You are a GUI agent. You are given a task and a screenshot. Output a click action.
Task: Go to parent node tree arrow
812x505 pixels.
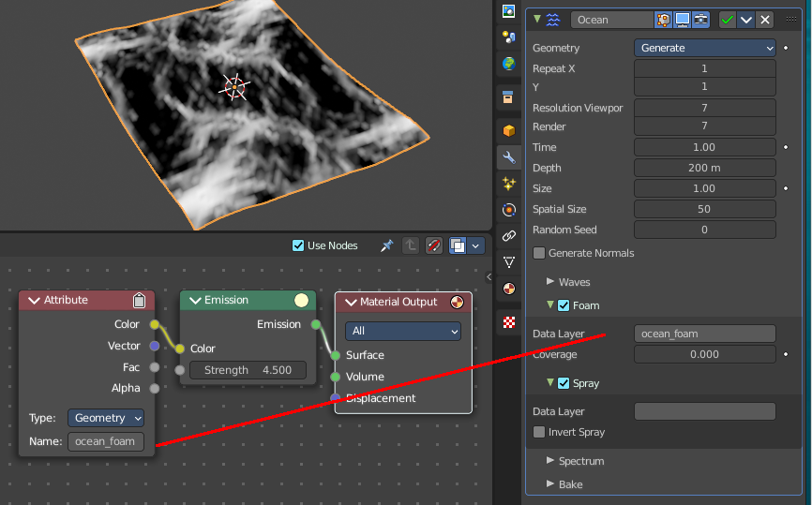coord(410,245)
